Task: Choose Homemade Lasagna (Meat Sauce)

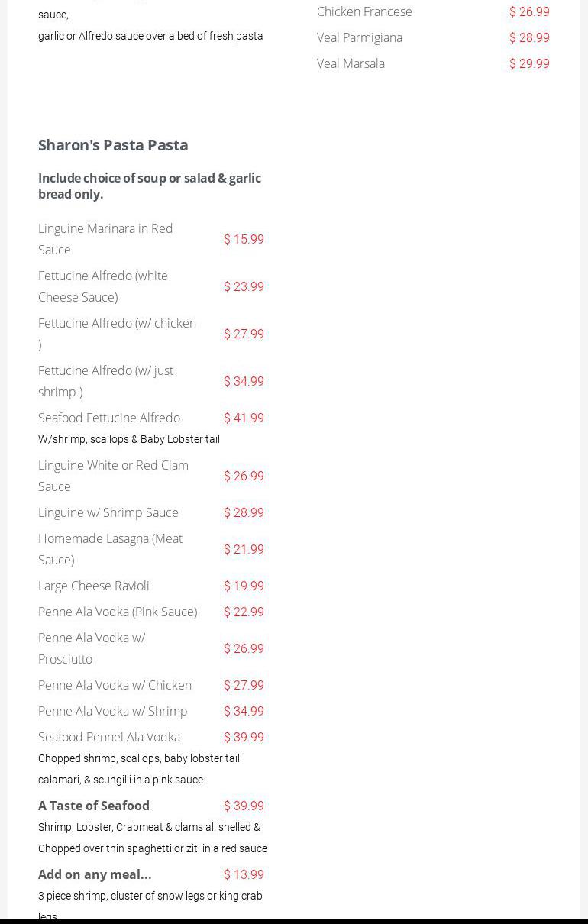Action: [110, 548]
